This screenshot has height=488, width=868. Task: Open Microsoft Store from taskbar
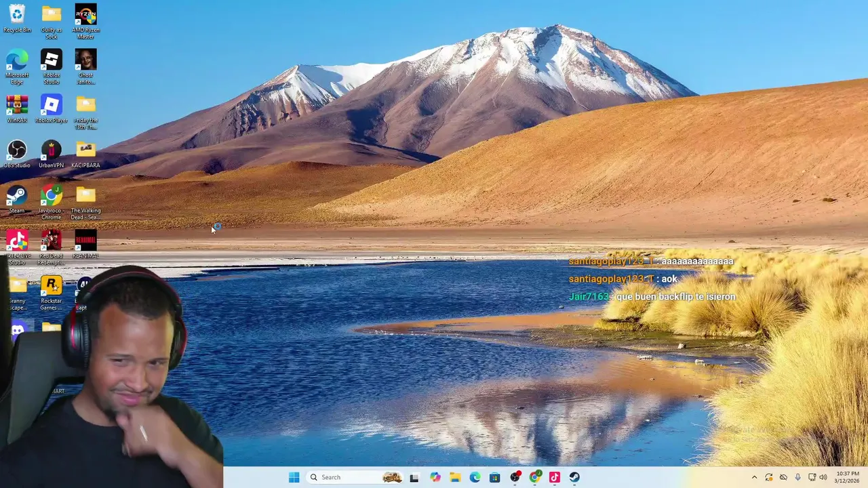point(495,477)
